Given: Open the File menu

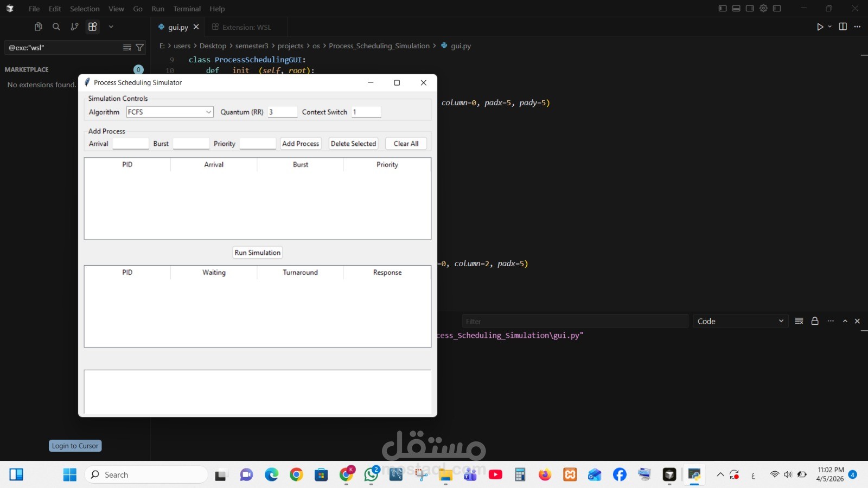Looking at the screenshot, I should click(34, 9).
